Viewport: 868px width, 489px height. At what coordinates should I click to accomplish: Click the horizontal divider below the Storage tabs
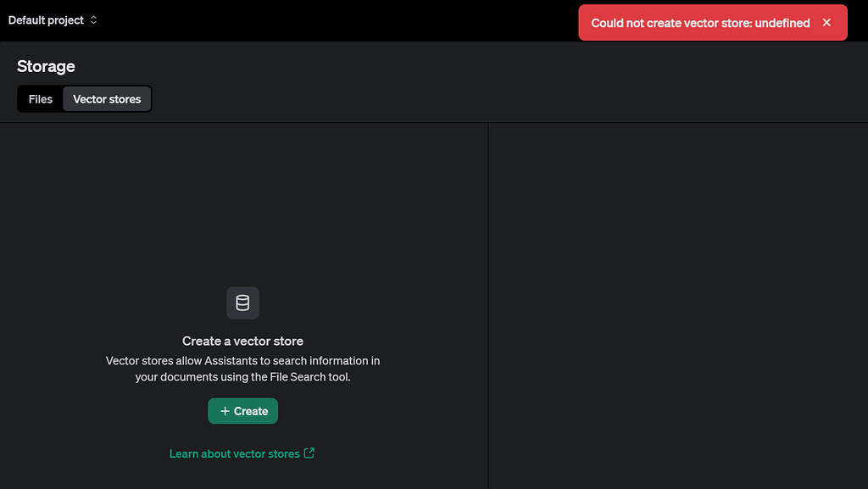[434, 122]
